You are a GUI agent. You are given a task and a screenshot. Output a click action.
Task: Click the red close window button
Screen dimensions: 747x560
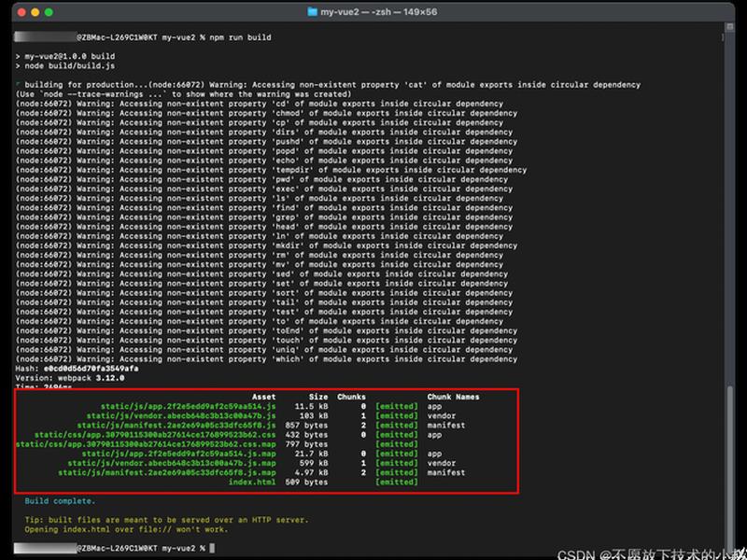point(21,12)
